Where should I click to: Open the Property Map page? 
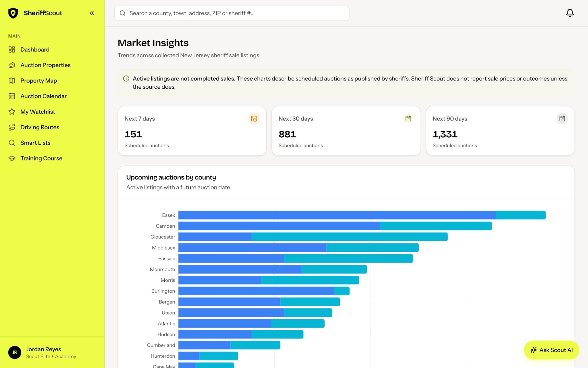(52, 80)
